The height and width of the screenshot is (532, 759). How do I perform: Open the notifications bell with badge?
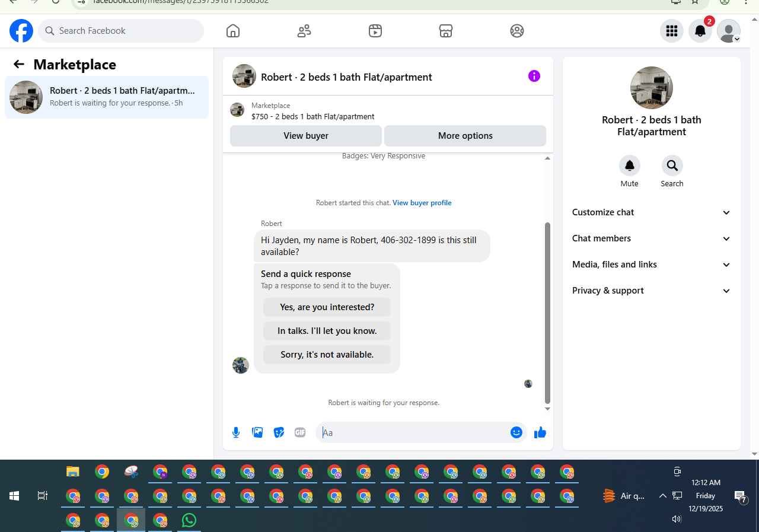pos(700,31)
